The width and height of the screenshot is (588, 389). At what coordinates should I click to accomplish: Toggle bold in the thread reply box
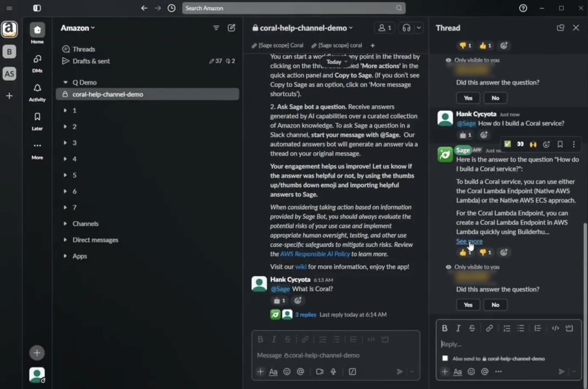[x=445, y=328]
